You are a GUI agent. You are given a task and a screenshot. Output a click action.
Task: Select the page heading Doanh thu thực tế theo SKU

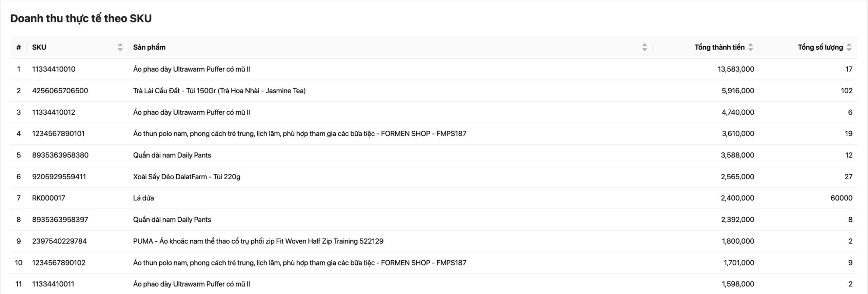pyautogui.click(x=81, y=18)
